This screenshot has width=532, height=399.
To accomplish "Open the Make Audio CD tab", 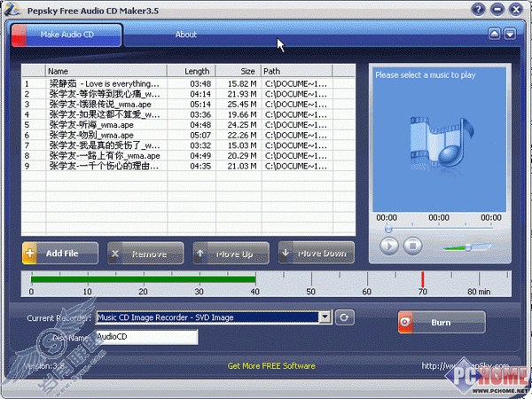I will (66, 35).
